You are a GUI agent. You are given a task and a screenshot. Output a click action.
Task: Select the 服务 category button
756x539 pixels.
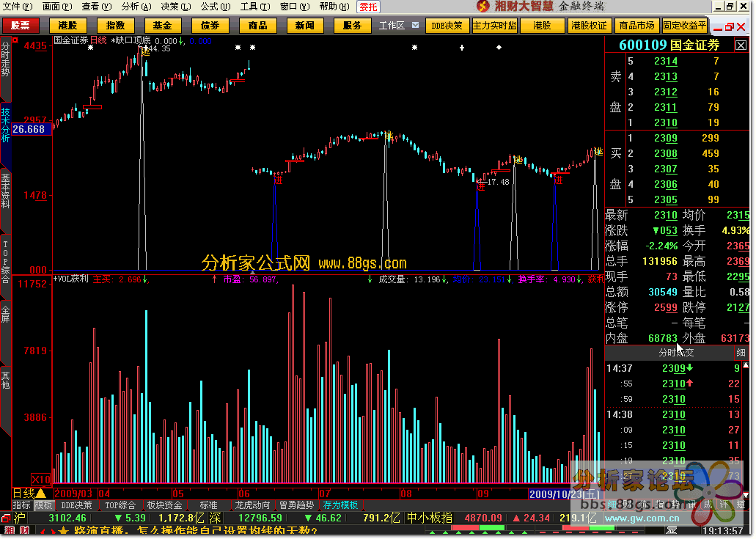coord(352,25)
